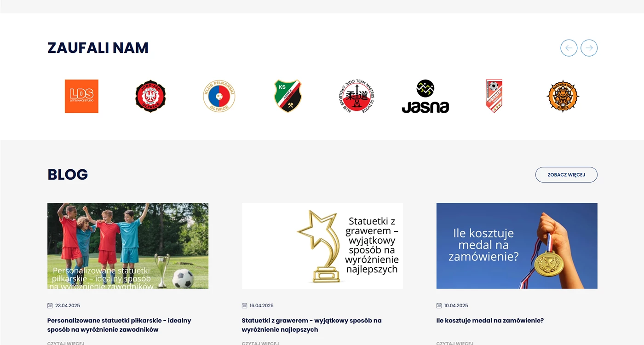Click the next arrow in Zaufali nam carousel
This screenshot has width=644, height=345.
point(589,48)
